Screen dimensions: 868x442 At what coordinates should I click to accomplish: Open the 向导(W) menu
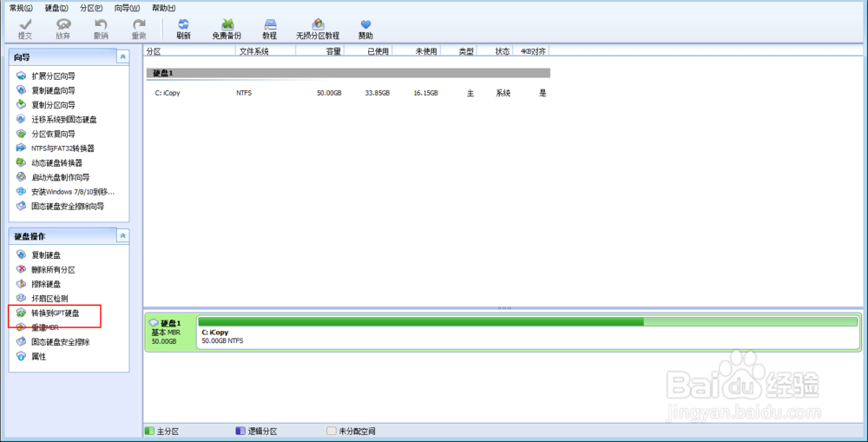pos(127,8)
